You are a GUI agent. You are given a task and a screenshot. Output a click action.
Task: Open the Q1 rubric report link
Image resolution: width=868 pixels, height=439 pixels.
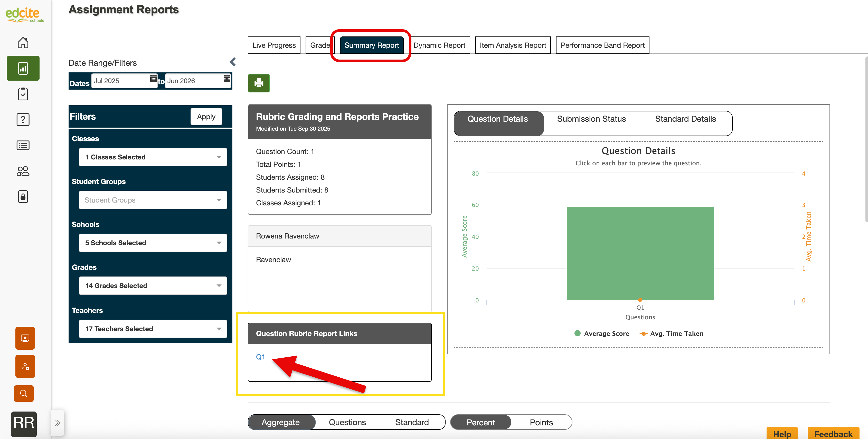pyautogui.click(x=260, y=357)
